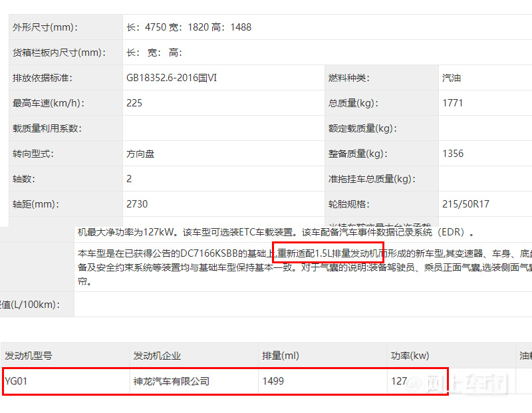The image size is (532, 413).
Task: Click the 排量(ml) column header
Action: (x=281, y=356)
